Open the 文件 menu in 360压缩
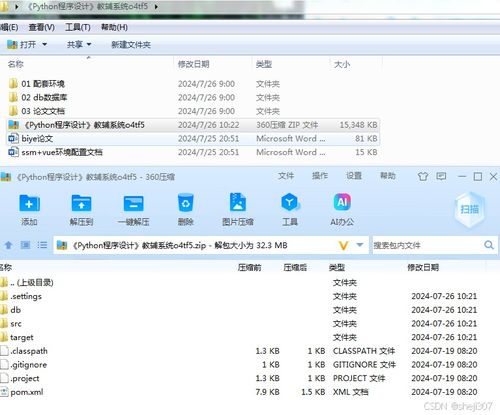Image resolution: width=500 pixels, height=415 pixels. (286, 176)
